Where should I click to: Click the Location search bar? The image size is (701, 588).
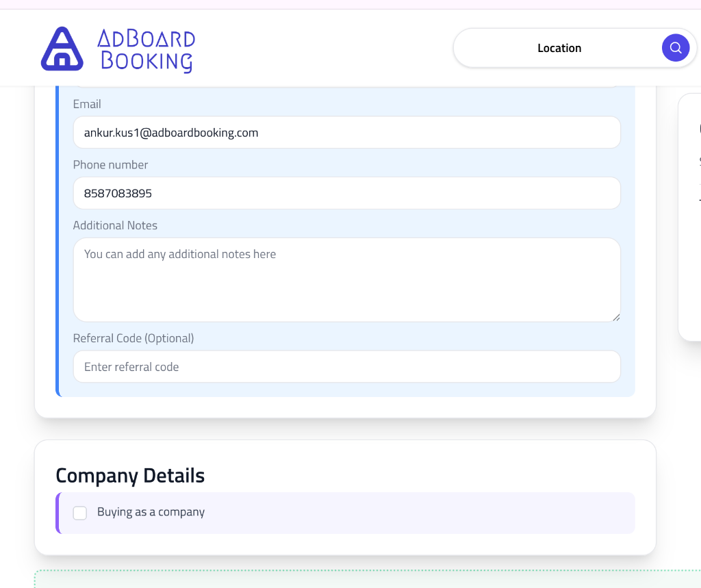pos(559,47)
